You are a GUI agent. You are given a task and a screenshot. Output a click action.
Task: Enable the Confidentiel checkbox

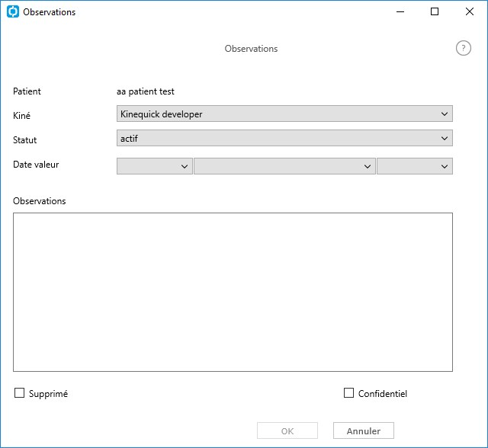[x=348, y=392]
